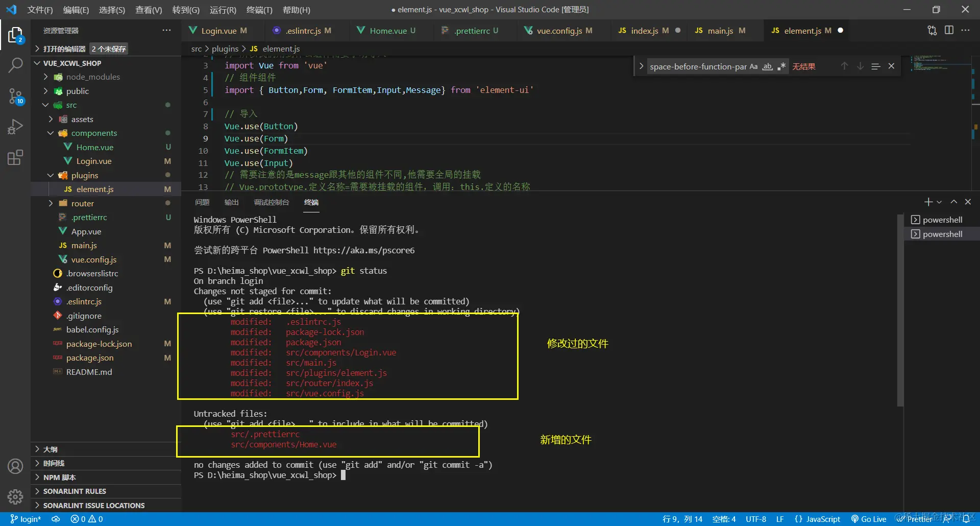Split the editor to the right

[x=949, y=31]
